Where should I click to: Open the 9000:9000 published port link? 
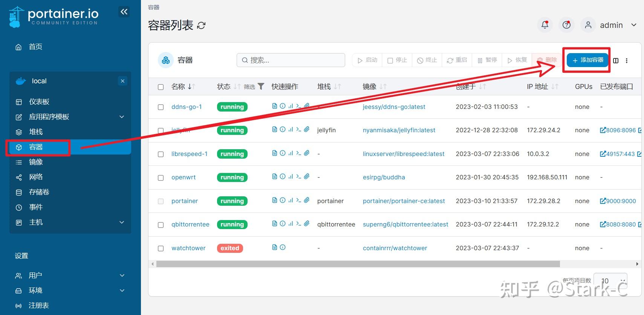coord(618,201)
